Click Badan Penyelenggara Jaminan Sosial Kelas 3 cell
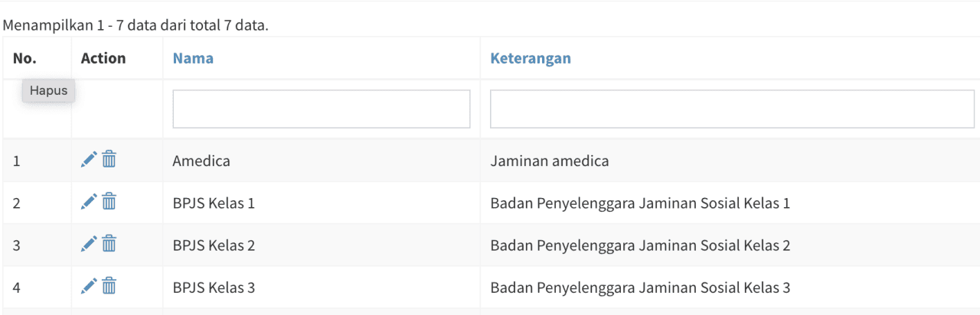Image resolution: width=980 pixels, height=315 pixels. [x=640, y=288]
